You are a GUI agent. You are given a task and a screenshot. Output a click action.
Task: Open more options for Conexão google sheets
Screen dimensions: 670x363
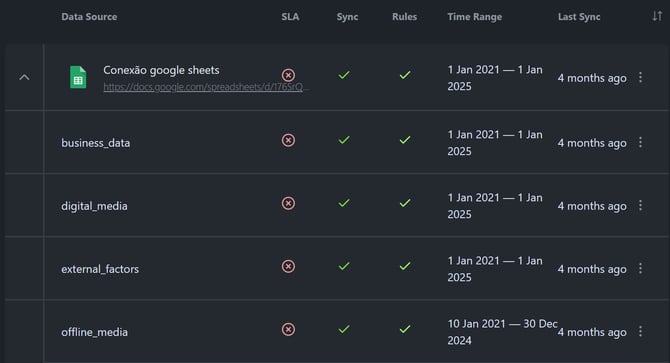(640, 77)
